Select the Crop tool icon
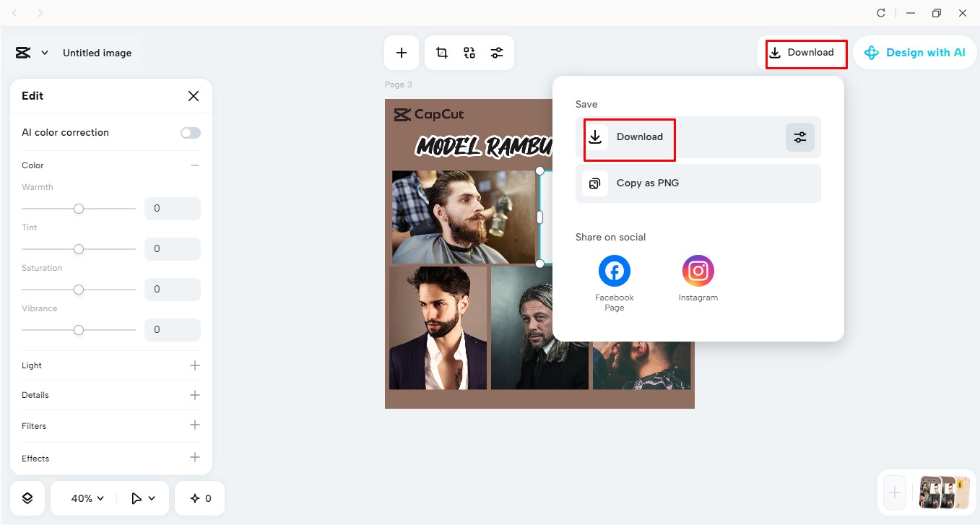 coord(442,53)
